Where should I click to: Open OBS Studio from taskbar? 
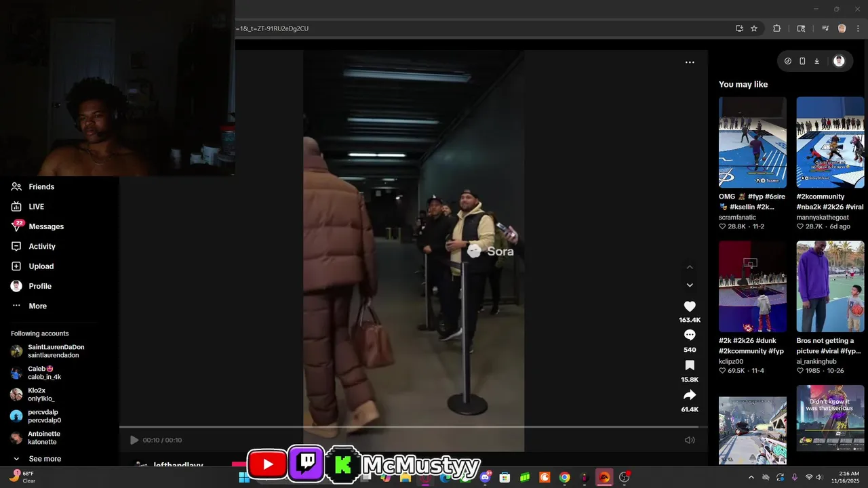point(624,477)
